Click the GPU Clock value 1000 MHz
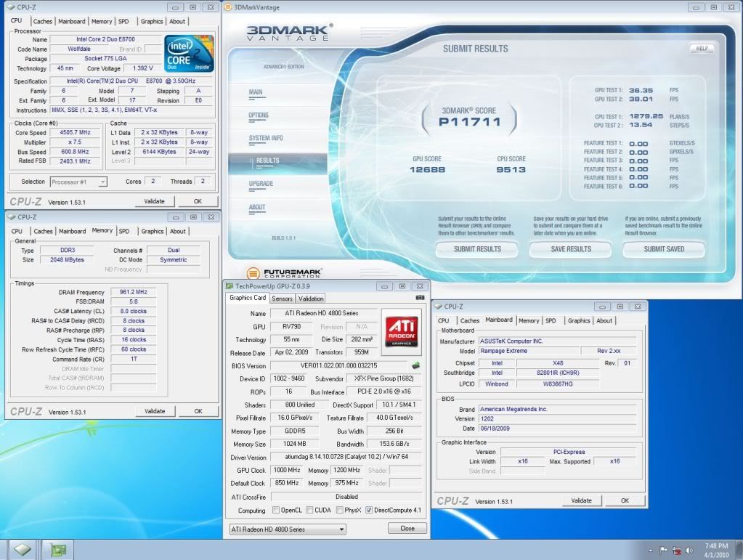The image size is (743, 560). tap(287, 470)
